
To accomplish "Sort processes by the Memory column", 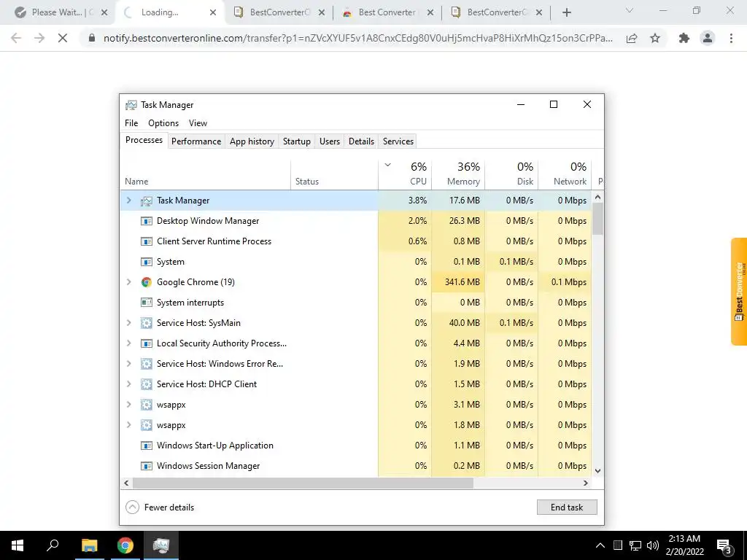I will pyautogui.click(x=458, y=174).
